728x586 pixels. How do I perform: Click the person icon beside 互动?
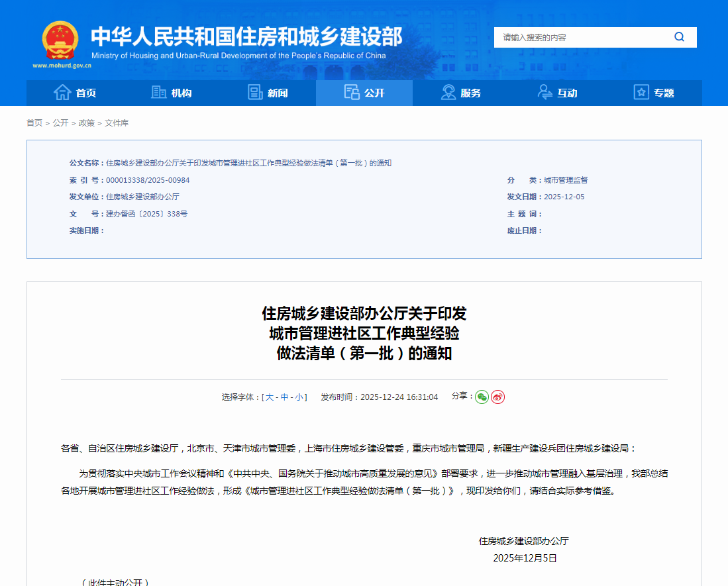click(545, 93)
